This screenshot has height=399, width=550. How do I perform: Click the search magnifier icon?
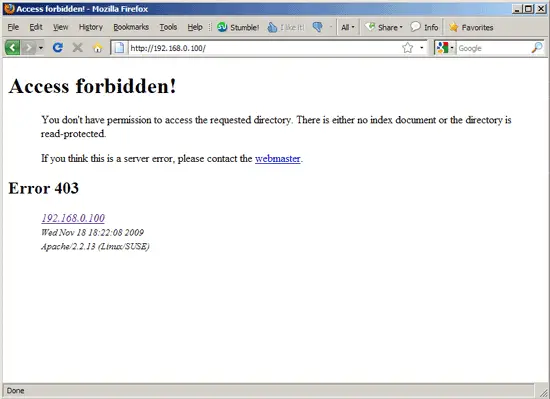click(x=537, y=48)
